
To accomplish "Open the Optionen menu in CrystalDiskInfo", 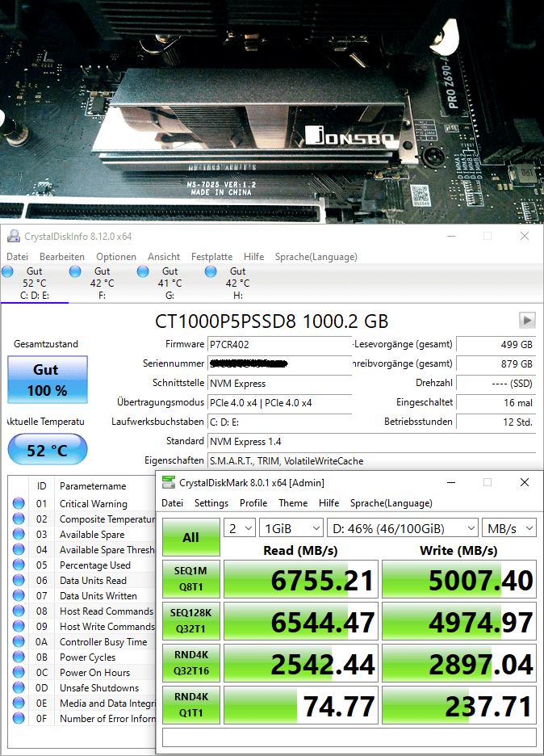I will [x=116, y=257].
